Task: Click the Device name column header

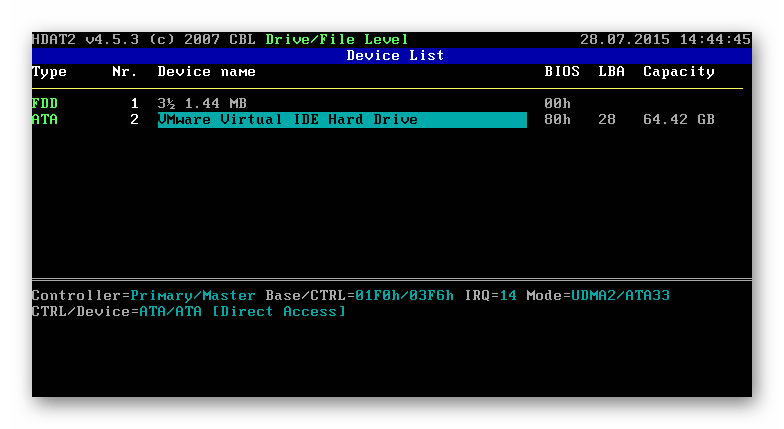Action: (206, 72)
